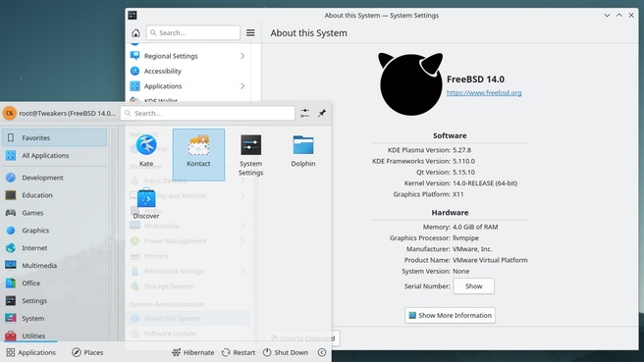Expand the Regional Settings chevron

pos(242,56)
